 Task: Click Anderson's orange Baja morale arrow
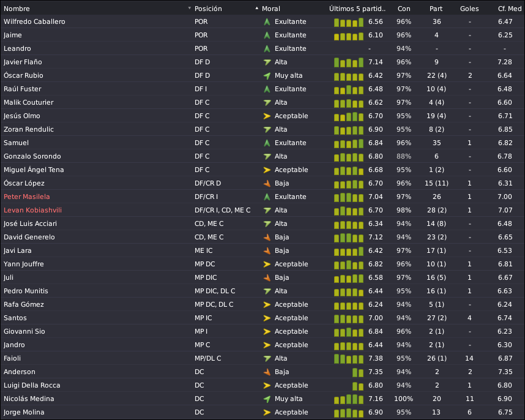[267, 372]
